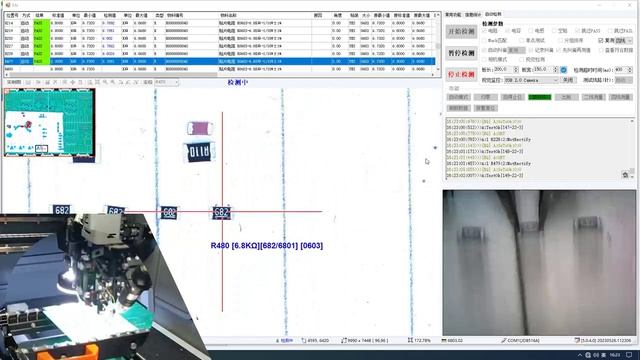640x360 pixels.
Task: Click the board overview thumbnail
Action: [49, 122]
